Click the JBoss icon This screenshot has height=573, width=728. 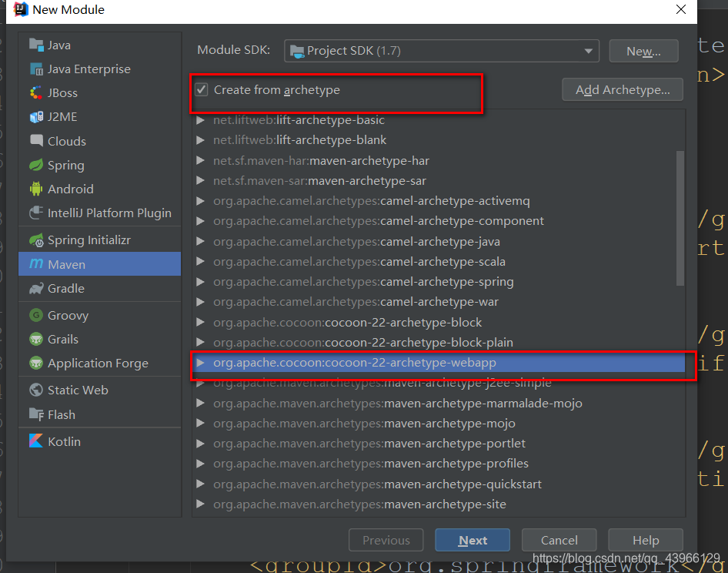(x=36, y=93)
